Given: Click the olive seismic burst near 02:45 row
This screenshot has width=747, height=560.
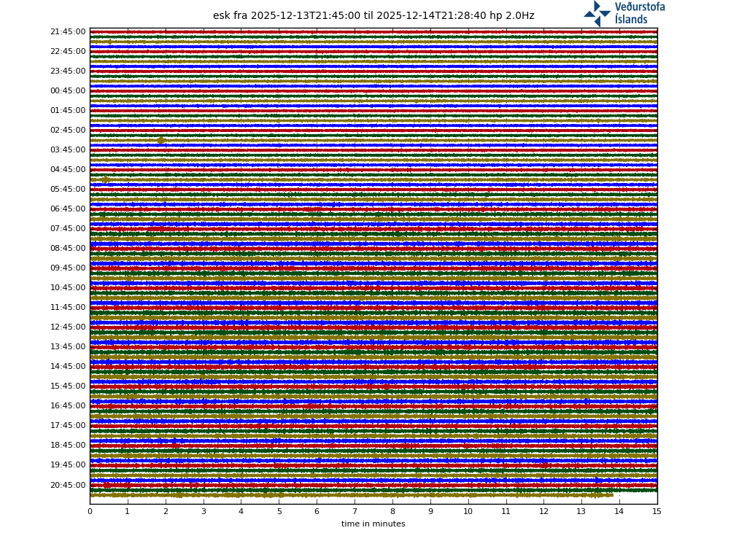Looking at the screenshot, I should [160, 141].
